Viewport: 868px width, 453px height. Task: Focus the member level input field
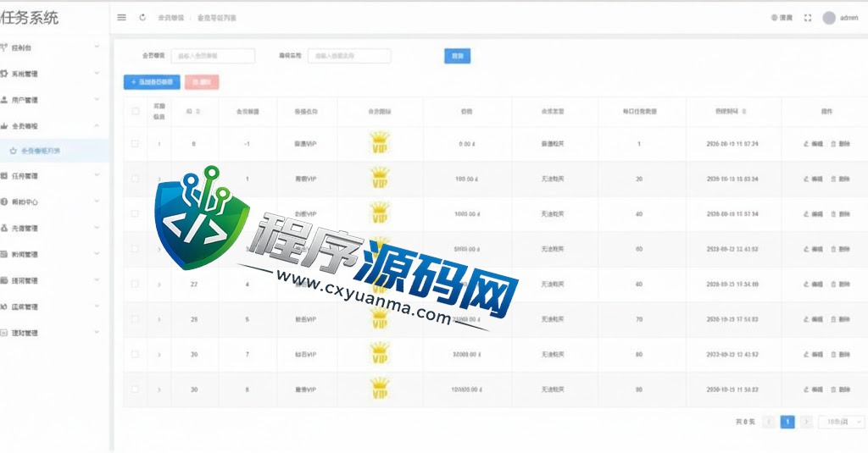pos(213,56)
